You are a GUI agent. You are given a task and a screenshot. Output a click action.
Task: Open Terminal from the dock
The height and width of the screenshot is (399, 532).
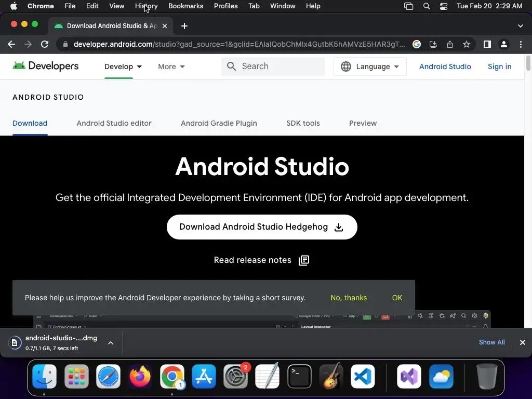(299, 376)
